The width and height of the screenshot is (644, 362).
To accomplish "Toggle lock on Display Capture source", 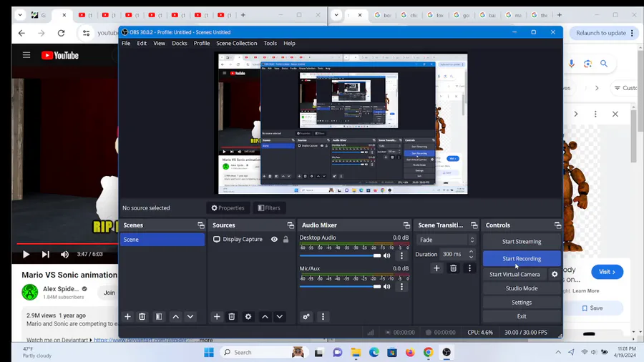I will coord(286,240).
